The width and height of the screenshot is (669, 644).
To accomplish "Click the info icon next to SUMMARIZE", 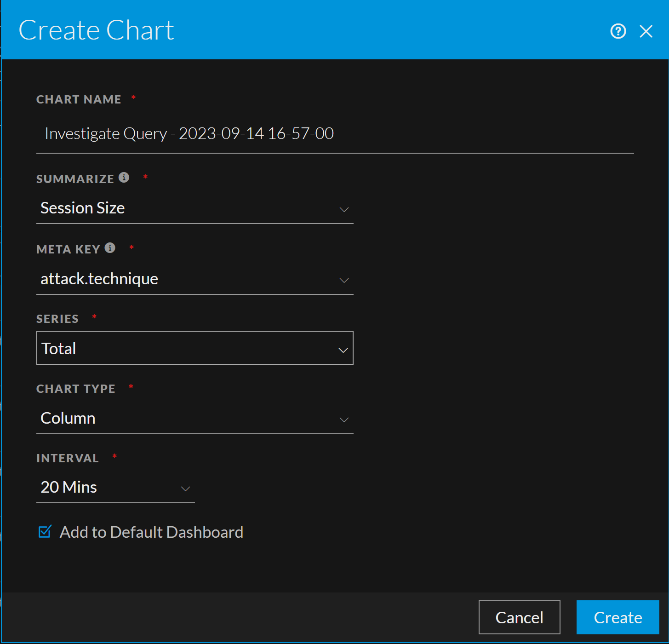I will (123, 177).
